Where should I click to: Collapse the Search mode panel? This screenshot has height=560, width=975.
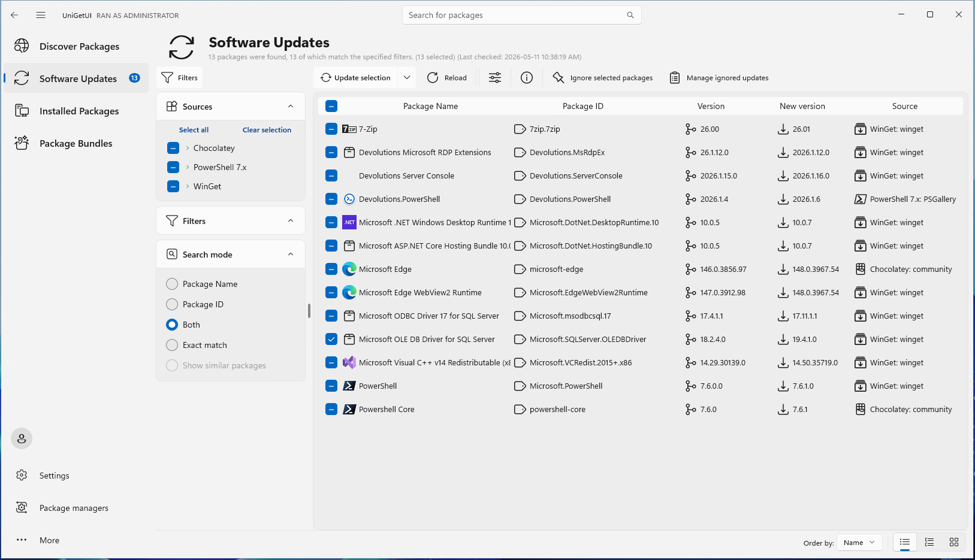pos(291,254)
